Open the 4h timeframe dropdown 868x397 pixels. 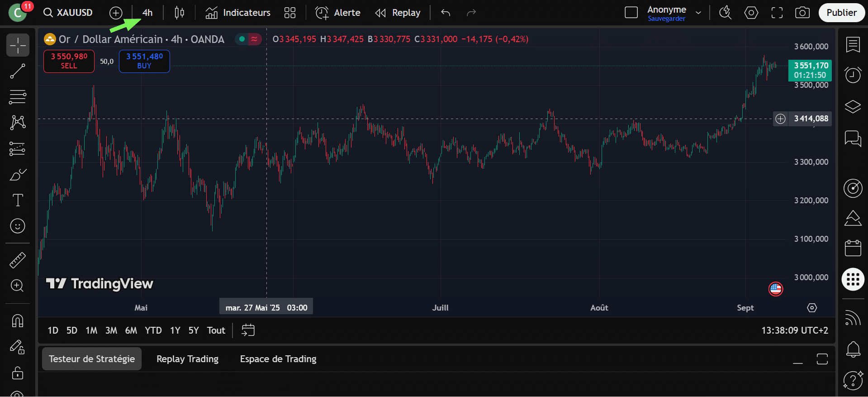(147, 13)
